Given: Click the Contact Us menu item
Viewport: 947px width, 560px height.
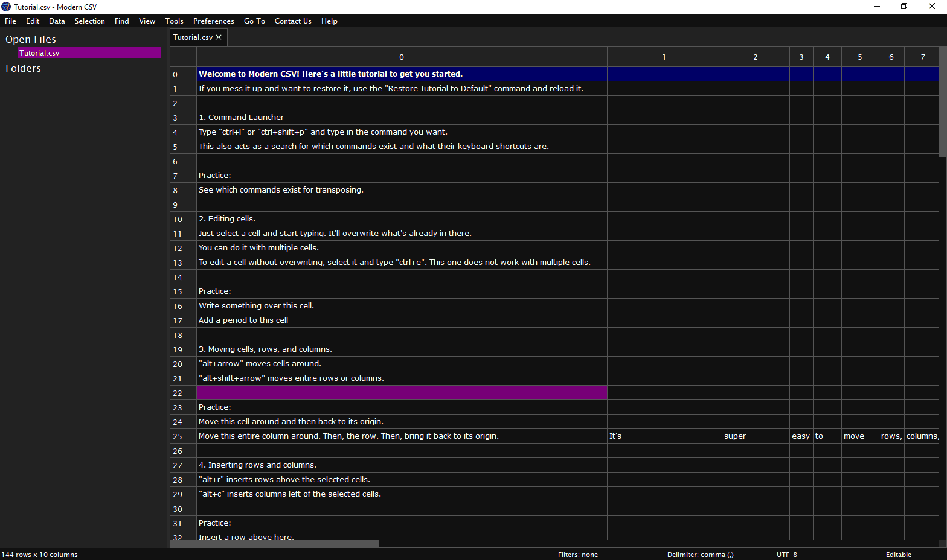Looking at the screenshot, I should [x=293, y=21].
